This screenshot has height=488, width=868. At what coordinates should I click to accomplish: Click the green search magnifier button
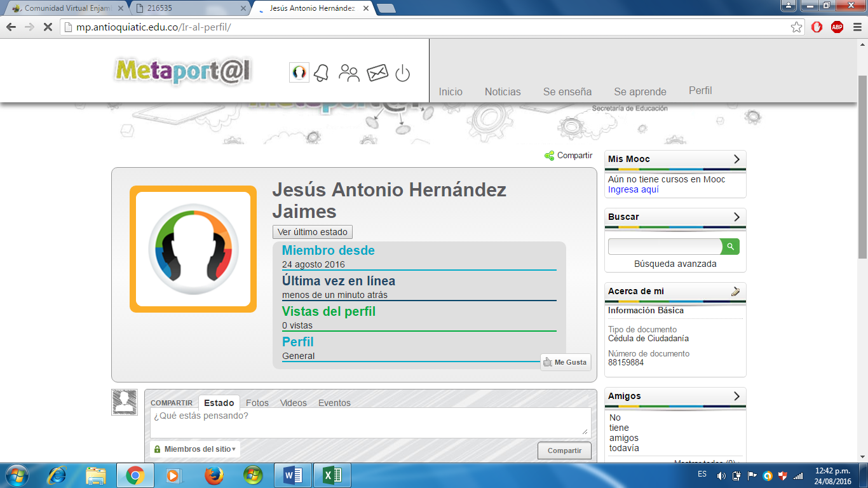pyautogui.click(x=731, y=247)
